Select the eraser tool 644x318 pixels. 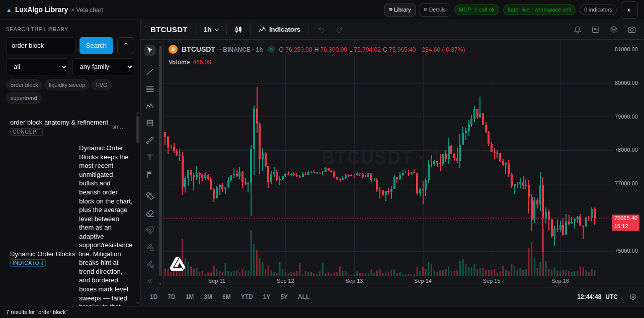click(x=150, y=213)
